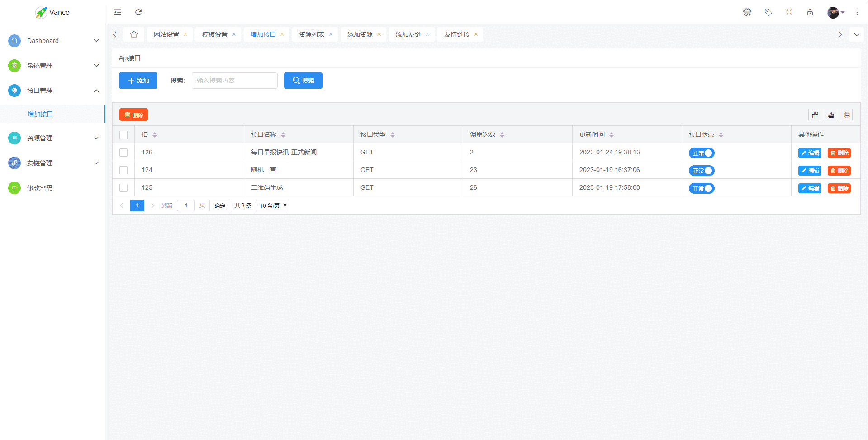
Task: Open the theme color icon in header
Action: pos(747,12)
